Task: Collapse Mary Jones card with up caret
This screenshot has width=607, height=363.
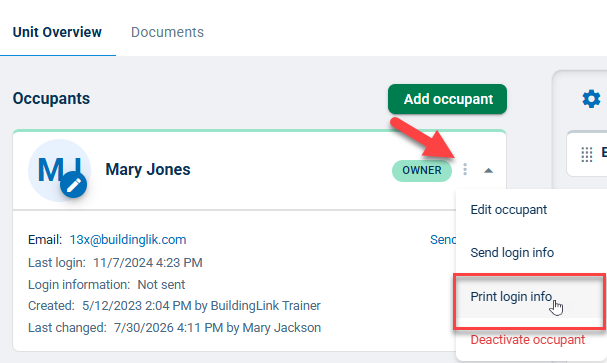Action: point(489,170)
